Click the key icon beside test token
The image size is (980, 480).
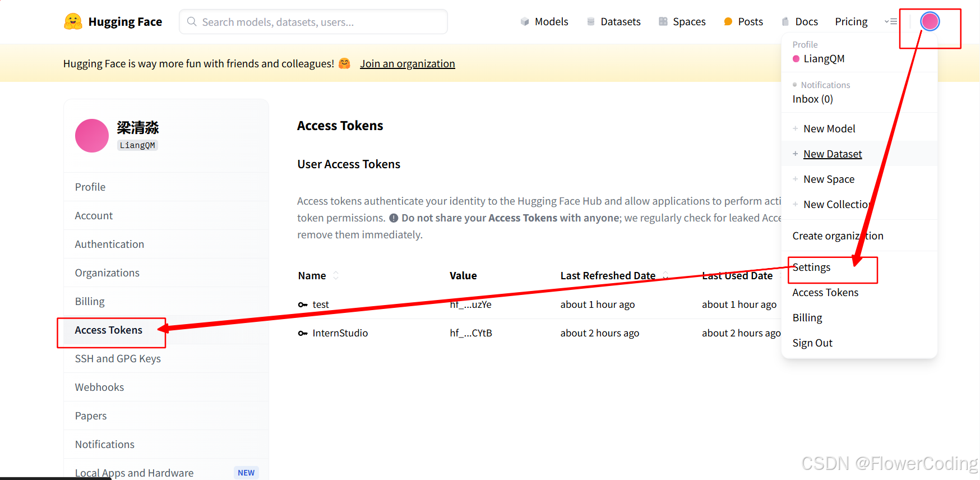[x=303, y=304]
